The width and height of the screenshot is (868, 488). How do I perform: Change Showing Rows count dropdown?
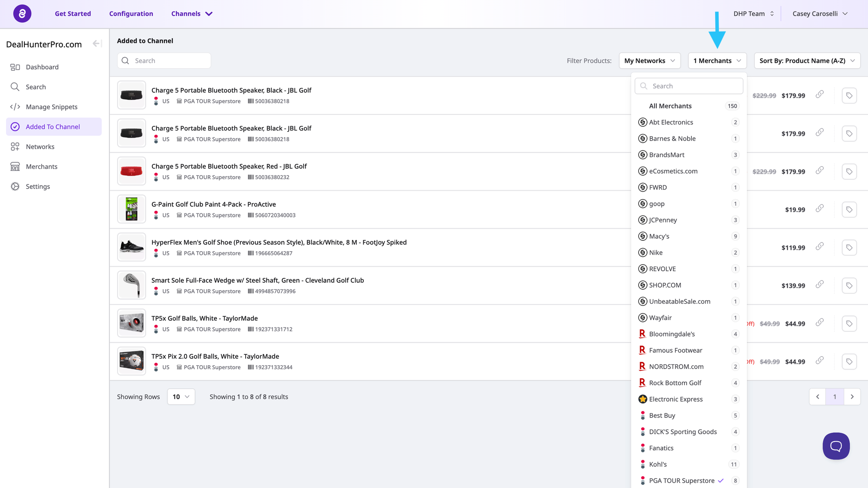pos(181,397)
